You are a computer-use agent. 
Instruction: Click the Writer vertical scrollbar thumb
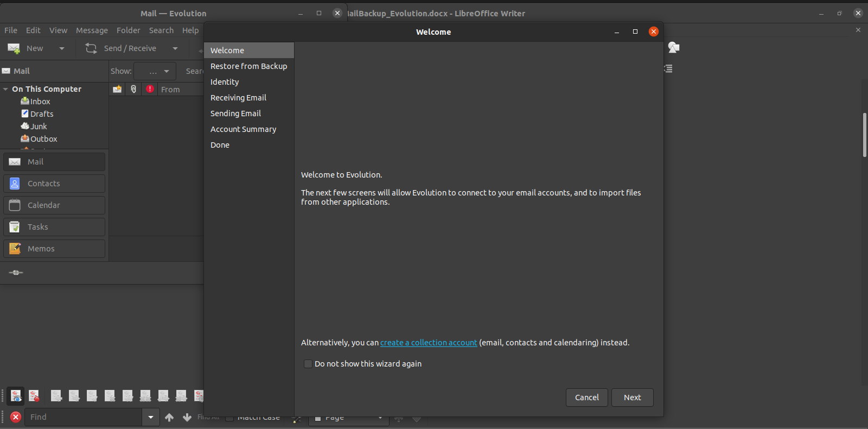pos(865,135)
